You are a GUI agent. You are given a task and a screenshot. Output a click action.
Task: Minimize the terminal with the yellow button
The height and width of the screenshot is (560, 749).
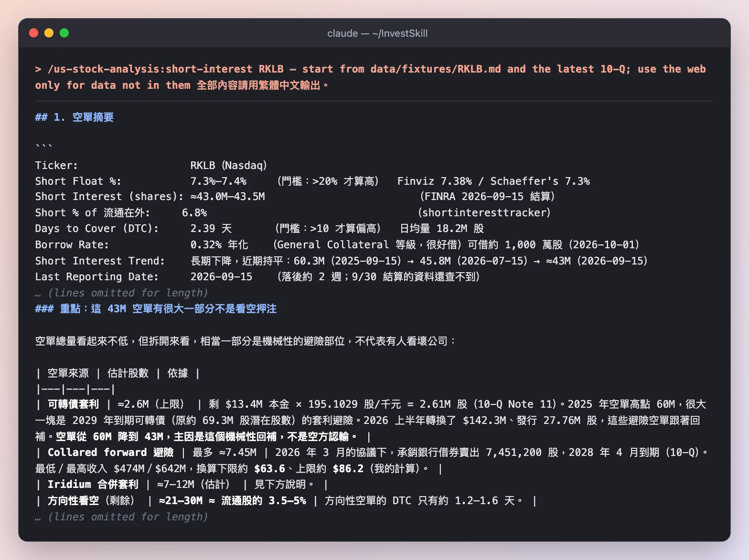49,33
